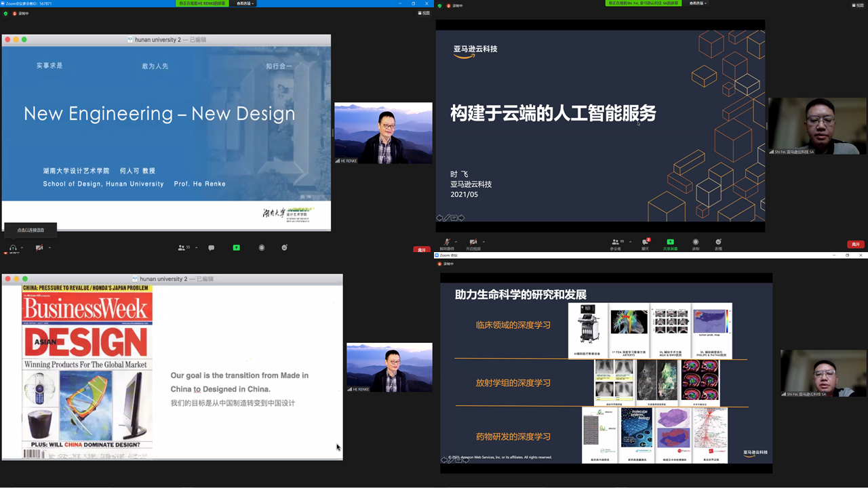The height and width of the screenshot is (488, 868).
Task: Open the 55 participants list
Action: tap(183, 248)
